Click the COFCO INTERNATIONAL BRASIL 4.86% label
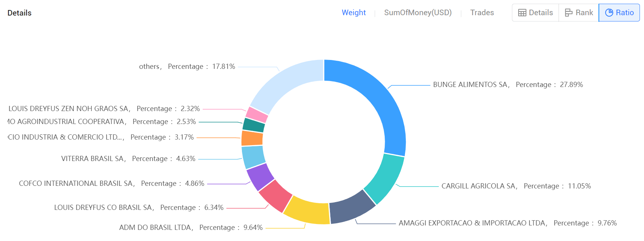 (111, 184)
